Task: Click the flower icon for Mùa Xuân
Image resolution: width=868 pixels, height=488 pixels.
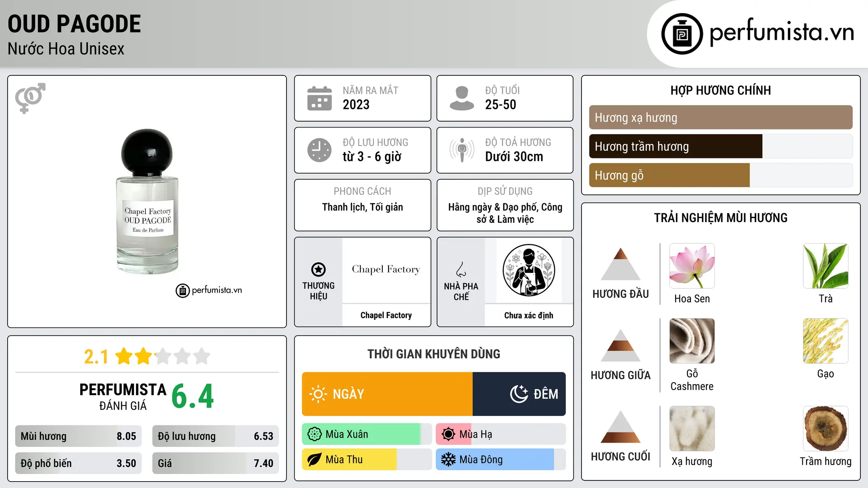Action: (x=314, y=434)
